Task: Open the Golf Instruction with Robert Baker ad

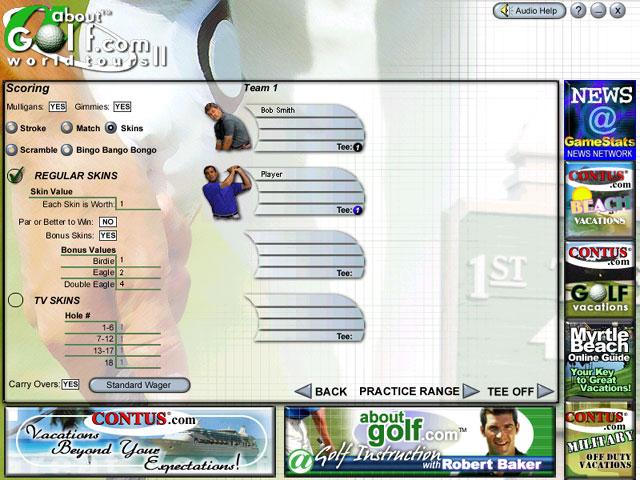Action: (x=419, y=440)
